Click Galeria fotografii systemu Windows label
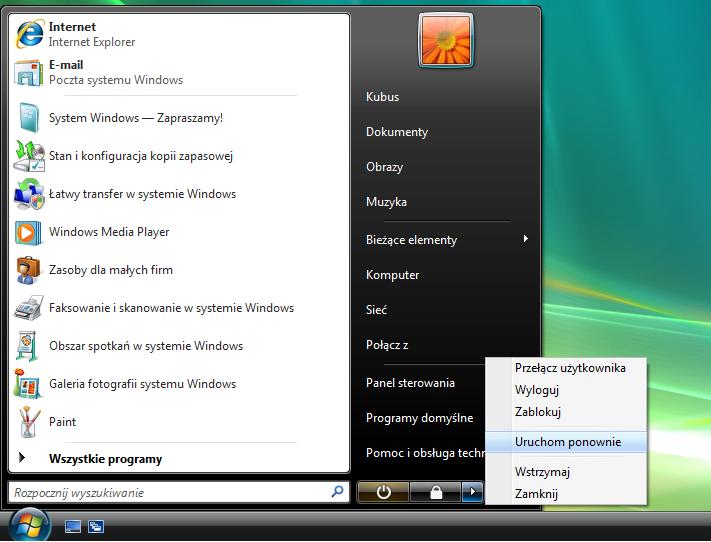Screen dimensions: 711x542 [x=142, y=384]
